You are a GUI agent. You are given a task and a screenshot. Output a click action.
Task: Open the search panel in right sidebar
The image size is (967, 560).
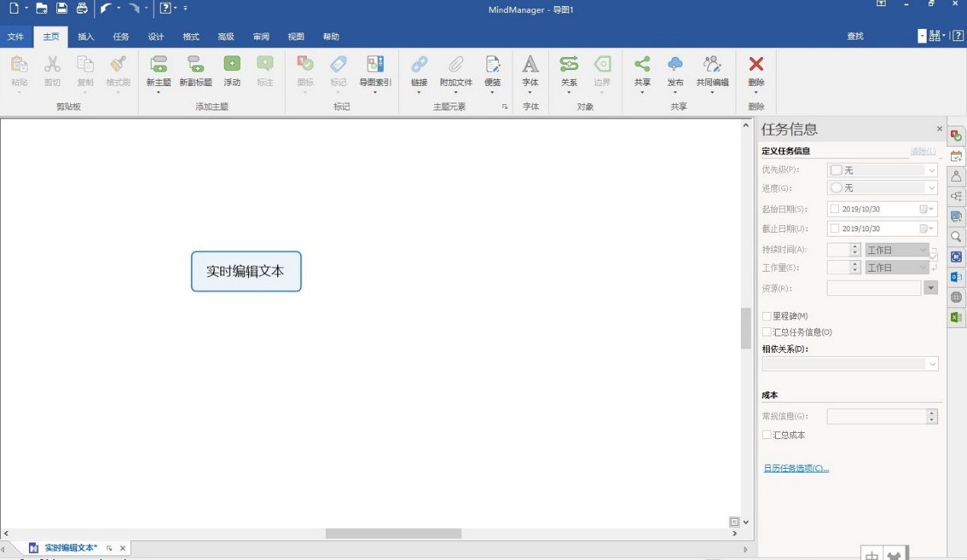coord(956,237)
